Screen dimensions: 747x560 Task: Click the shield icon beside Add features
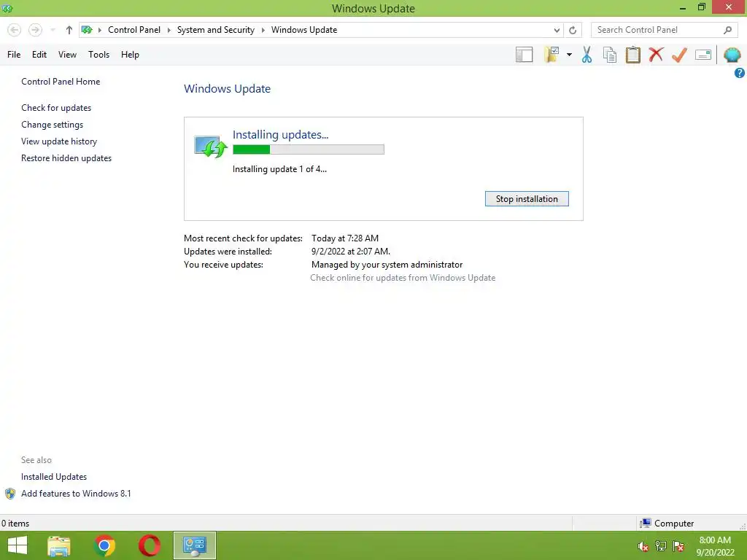pyautogui.click(x=10, y=494)
